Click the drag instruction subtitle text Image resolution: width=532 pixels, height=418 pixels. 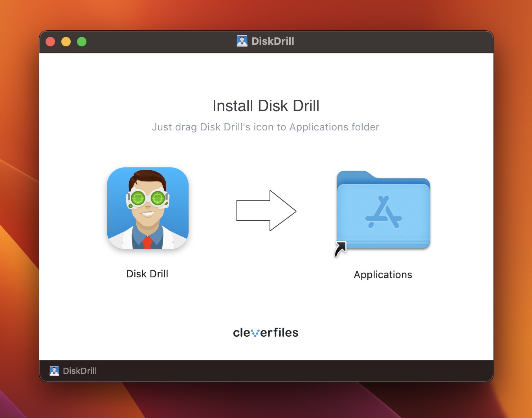coord(266,127)
